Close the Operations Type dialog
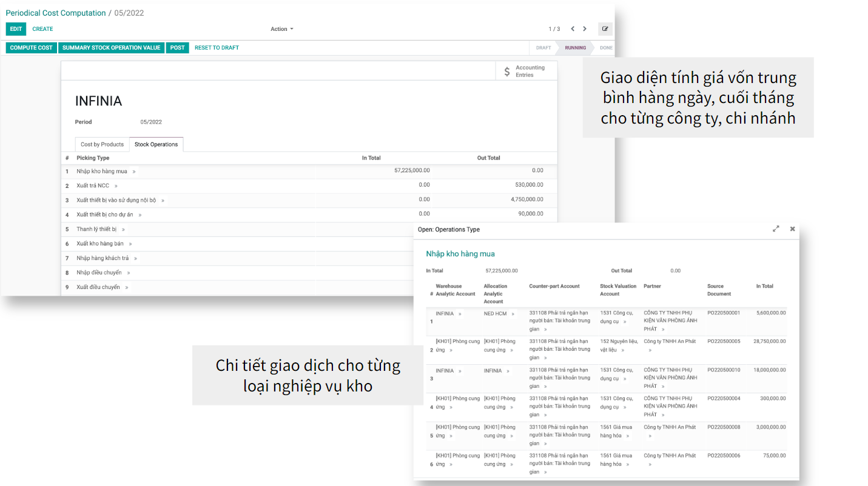The width and height of the screenshot is (868, 486). (792, 229)
